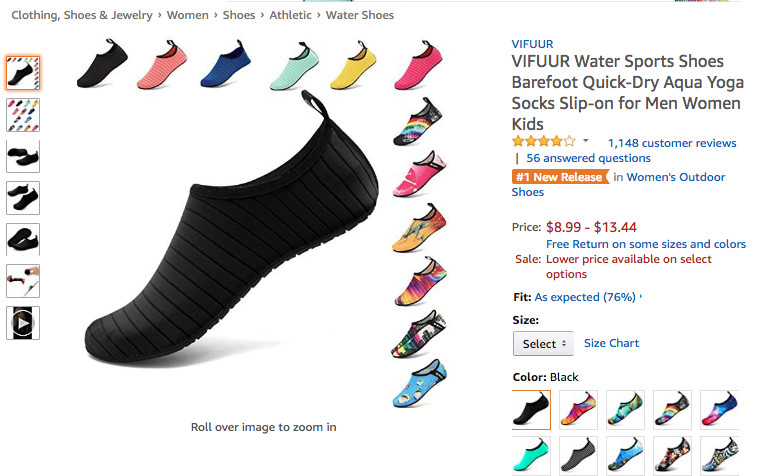Open the VIFUUR brand link
The width and height of the screenshot is (763, 476).
coord(531,44)
